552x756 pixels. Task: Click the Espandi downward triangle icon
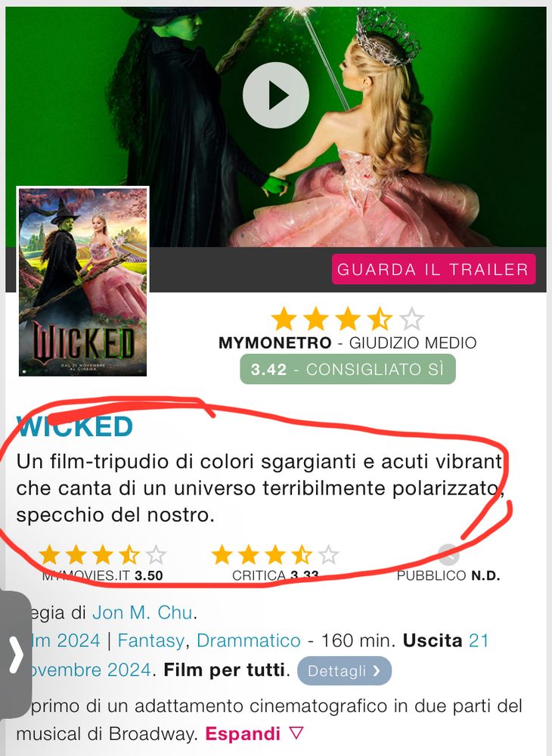pos(296,733)
